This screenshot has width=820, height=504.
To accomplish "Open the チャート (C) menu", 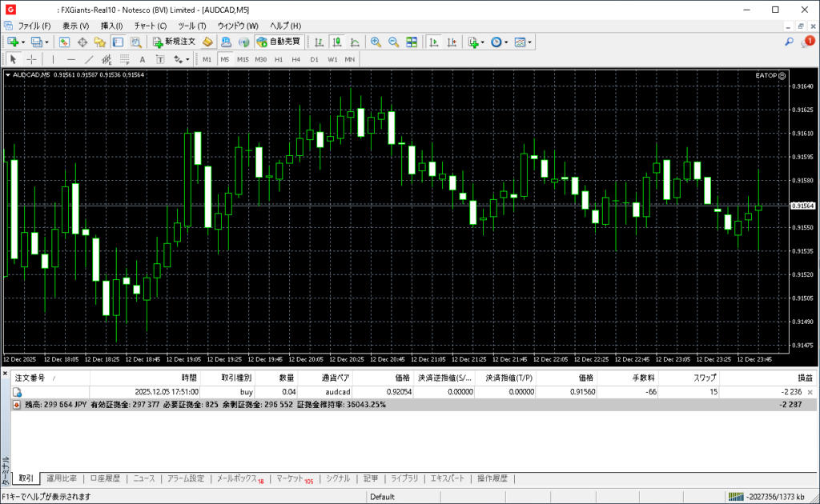I will pos(150,26).
